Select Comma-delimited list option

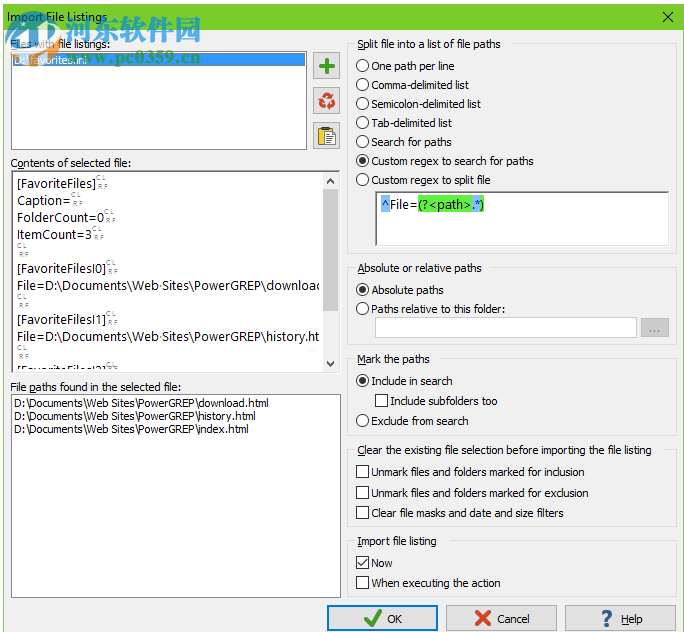[412, 85]
